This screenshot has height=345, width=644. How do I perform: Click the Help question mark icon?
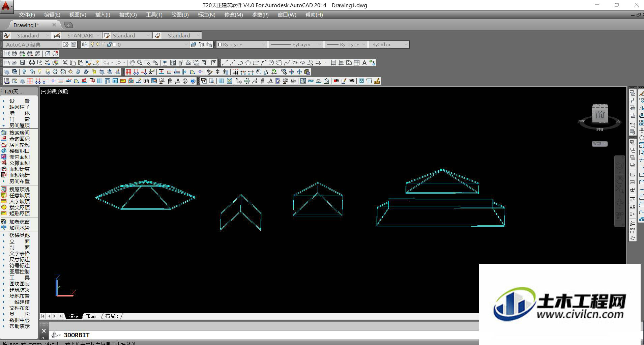(x=214, y=63)
